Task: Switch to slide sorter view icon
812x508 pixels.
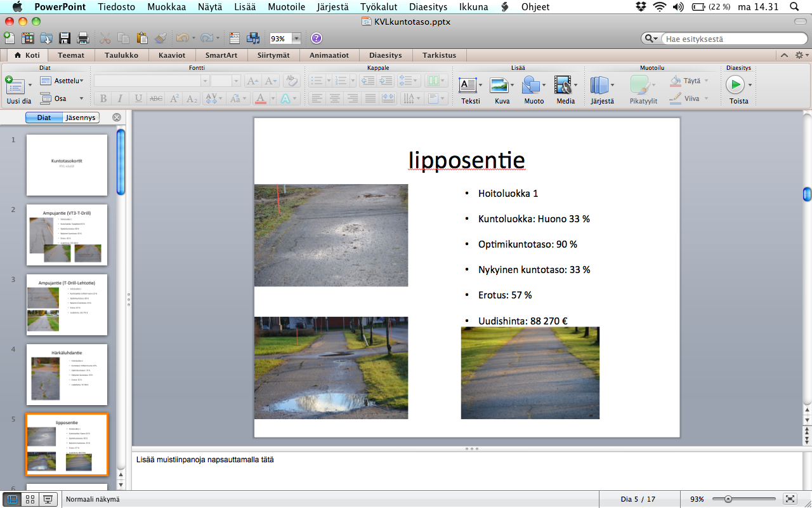Action: (30, 499)
